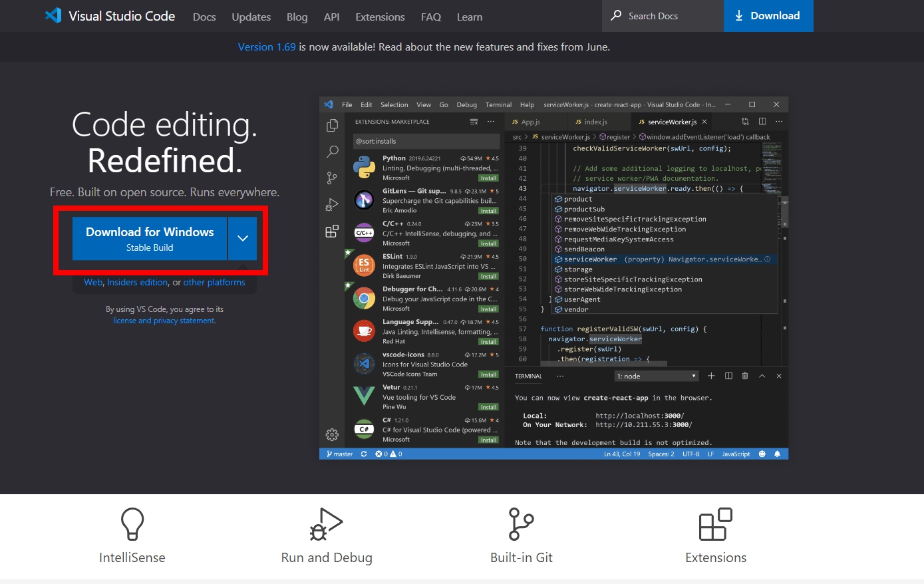This screenshot has width=924, height=584.
Task: Open the Version 1.69 release link
Action: [267, 47]
